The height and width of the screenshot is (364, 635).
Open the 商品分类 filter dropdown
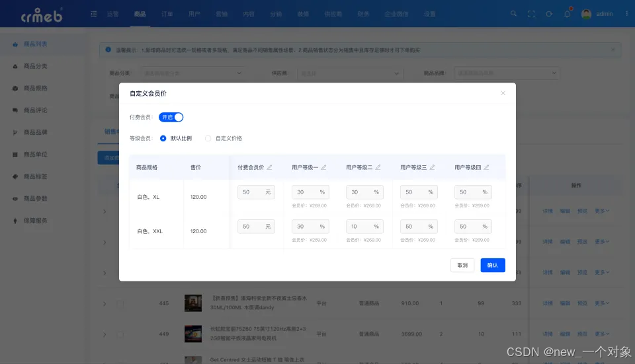tap(192, 73)
